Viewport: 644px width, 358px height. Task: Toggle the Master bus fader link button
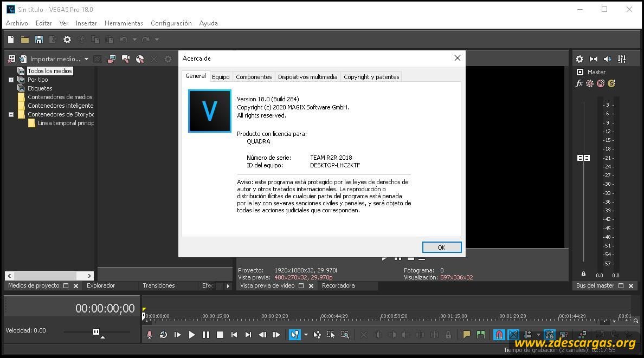click(583, 158)
